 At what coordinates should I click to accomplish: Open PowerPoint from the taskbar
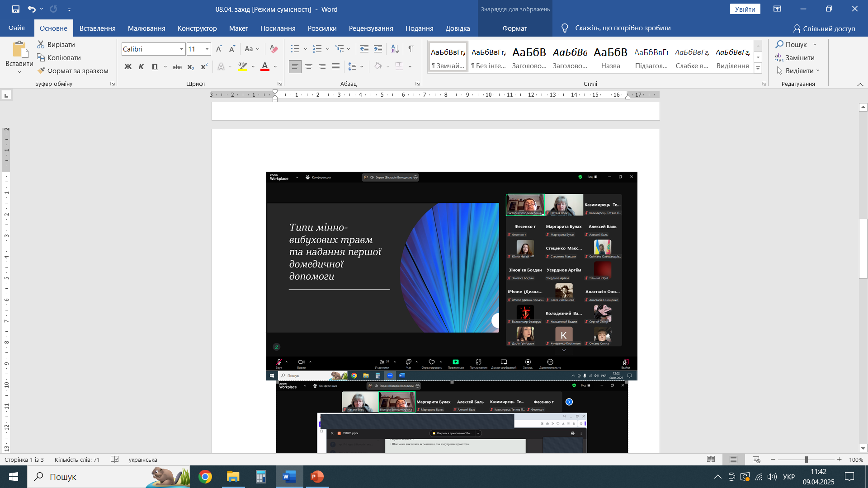tap(317, 477)
